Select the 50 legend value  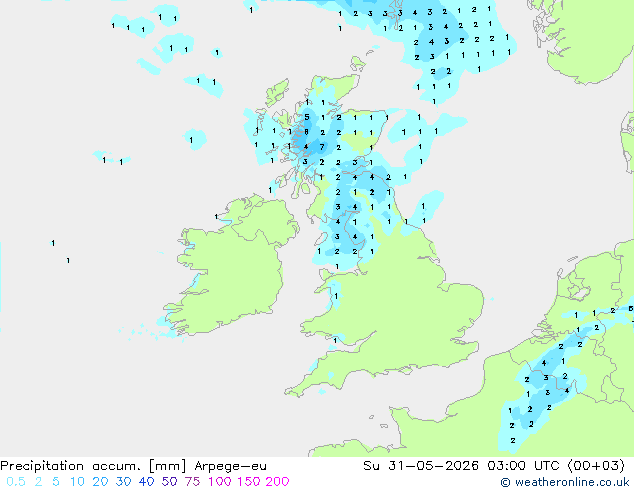pyautogui.click(x=169, y=482)
